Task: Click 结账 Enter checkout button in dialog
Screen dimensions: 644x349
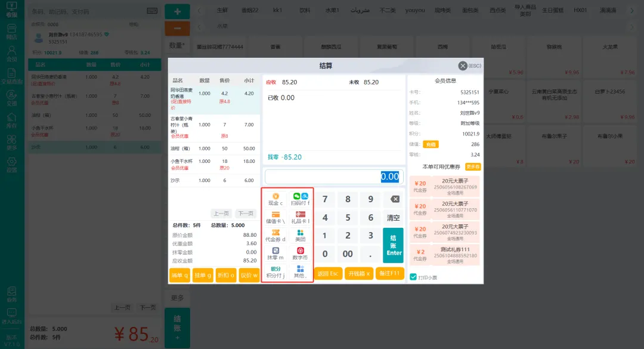Action: click(394, 245)
